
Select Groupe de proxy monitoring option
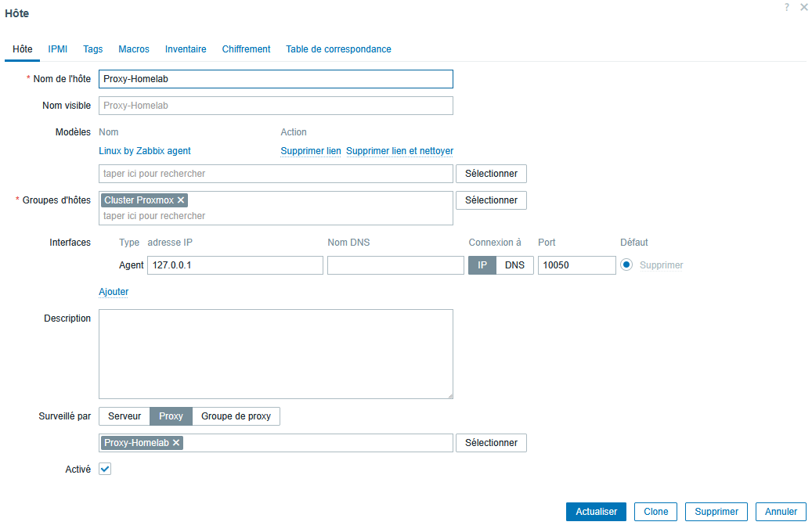(x=236, y=416)
